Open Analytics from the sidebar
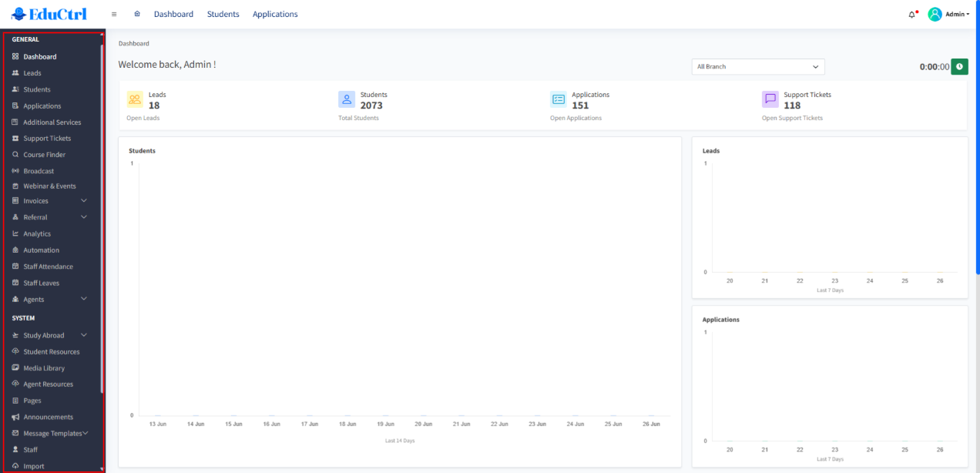Image resolution: width=980 pixels, height=473 pixels. tap(37, 234)
